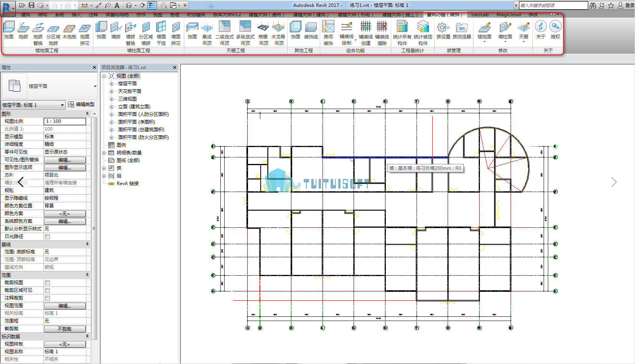Viewport: 635px width, 364px height.
Task: Switch to the 族库大师V3.2 tab
Action: pyautogui.click(x=227, y=15)
